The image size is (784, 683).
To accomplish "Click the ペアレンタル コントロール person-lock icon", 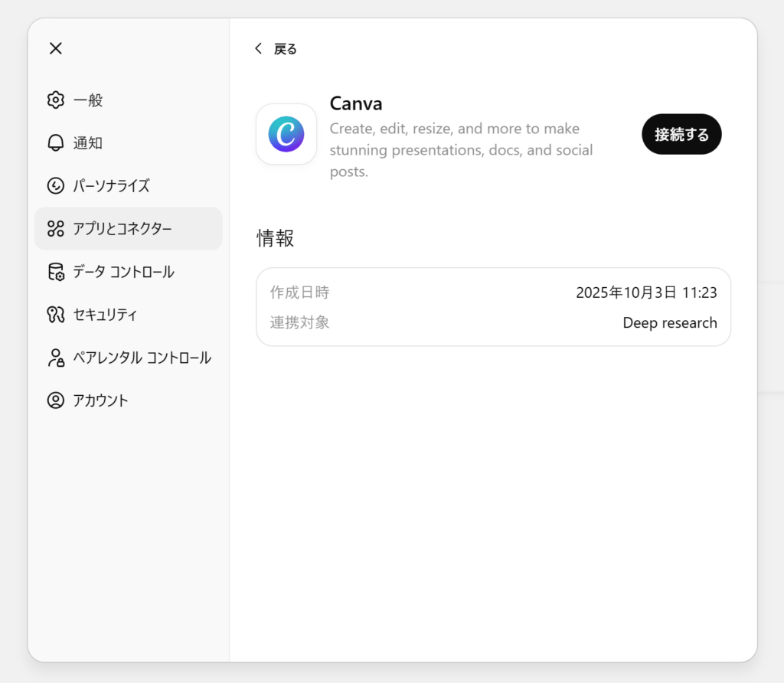I will (55, 358).
